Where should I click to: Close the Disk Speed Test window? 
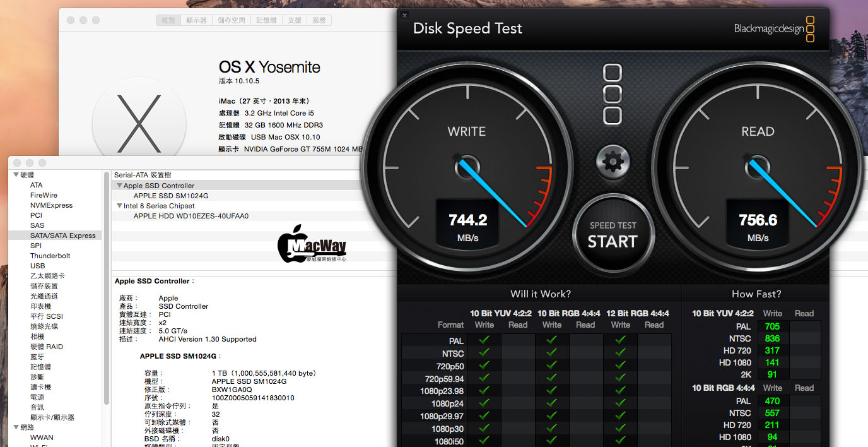pyautogui.click(x=404, y=15)
